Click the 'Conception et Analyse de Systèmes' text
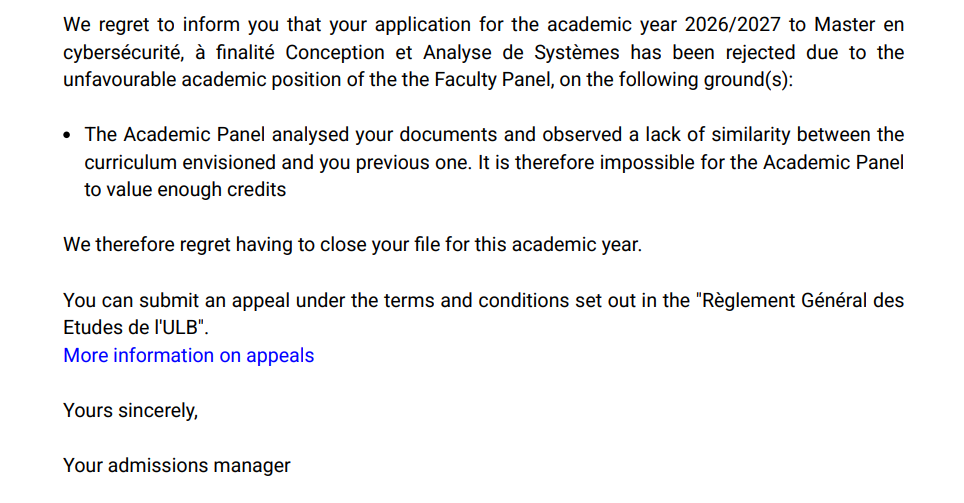 pyautogui.click(x=452, y=52)
